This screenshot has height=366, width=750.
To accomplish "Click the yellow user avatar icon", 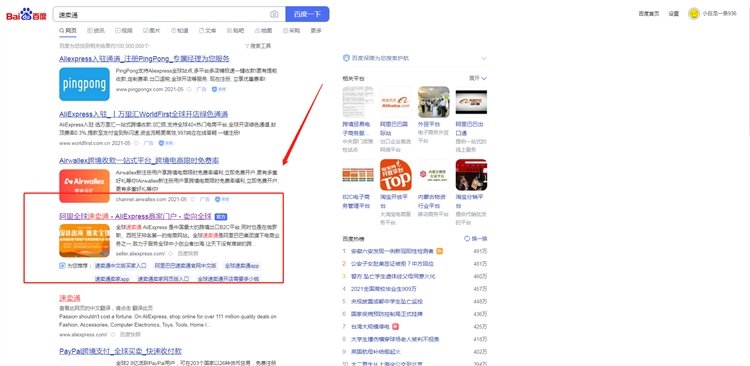I will tap(694, 14).
